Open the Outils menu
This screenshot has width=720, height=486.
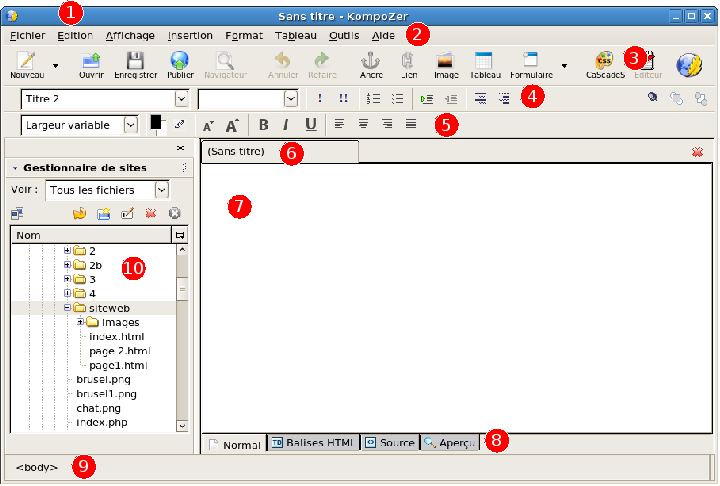pos(344,35)
